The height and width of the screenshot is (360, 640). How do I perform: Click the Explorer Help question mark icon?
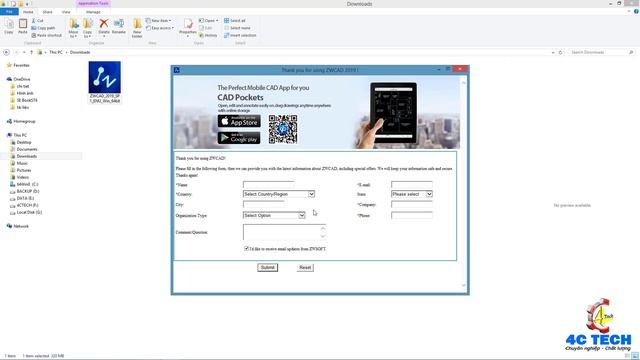(636, 11)
